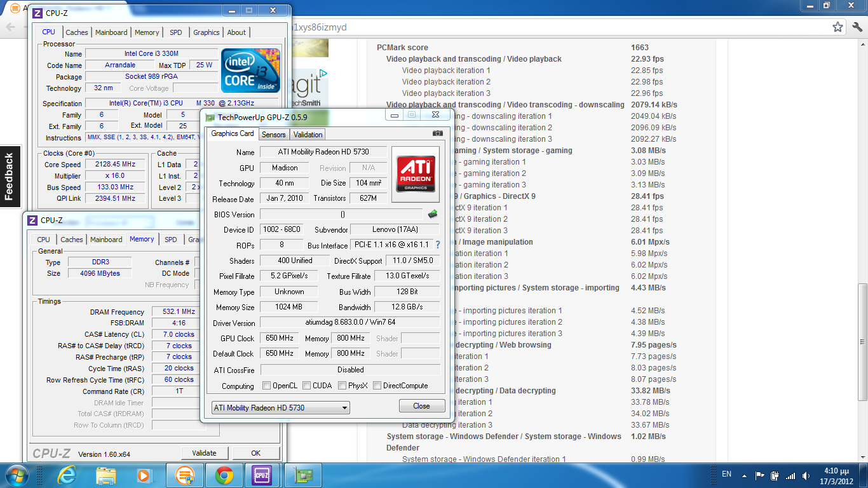The image size is (868, 488).
Task: Launch Internet Explorer from taskbar
Action: [x=67, y=475]
